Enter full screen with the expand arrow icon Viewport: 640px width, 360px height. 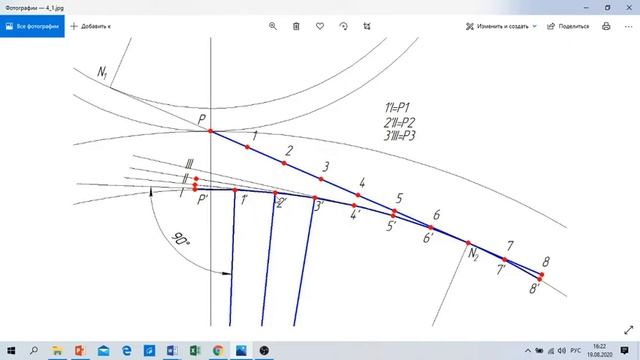click(x=629, y=330)
